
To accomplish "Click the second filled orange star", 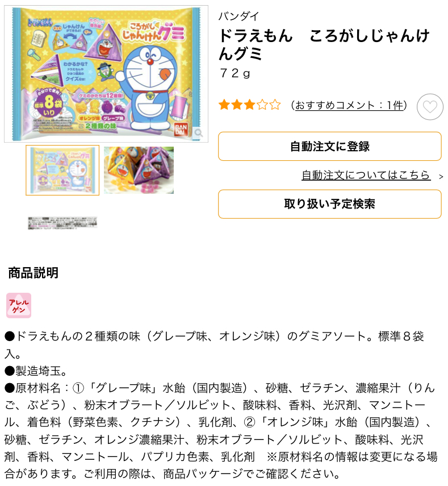I will (237, 105).
